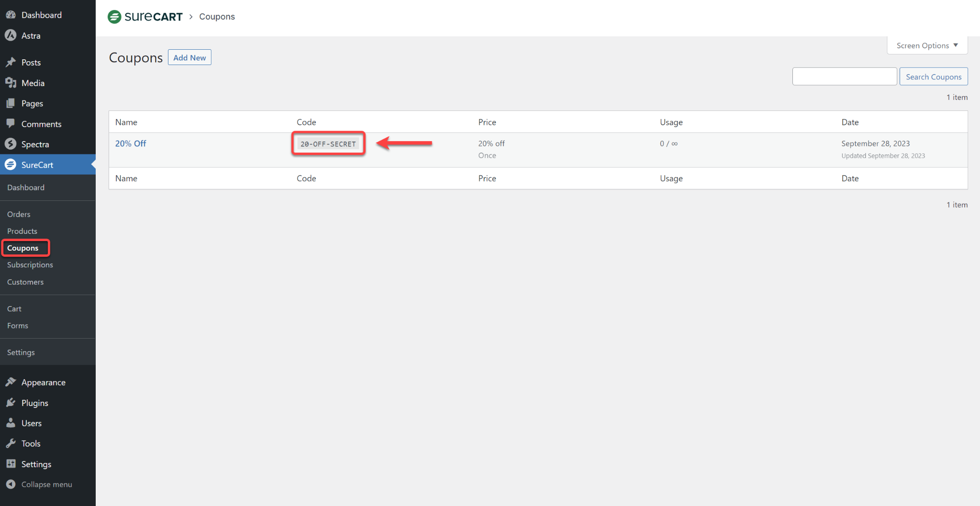980x506 pixels.
Task: Click the Media icon in sidebar
Action: [11, 83]
